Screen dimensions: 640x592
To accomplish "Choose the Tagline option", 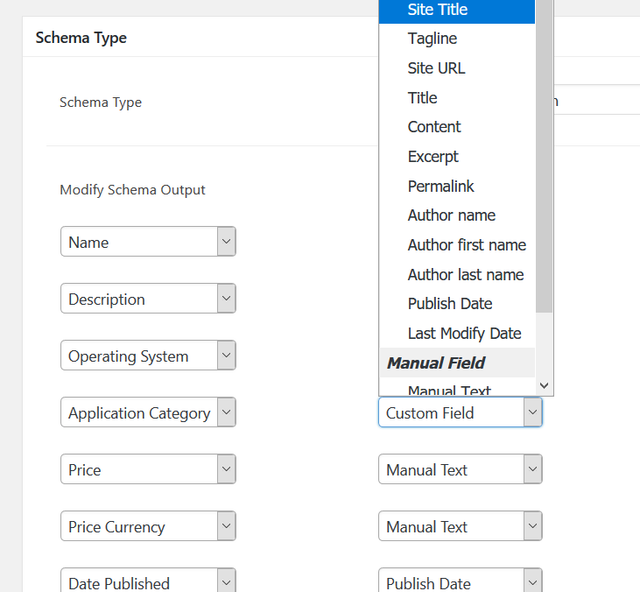I will click(x=457, y=38).
